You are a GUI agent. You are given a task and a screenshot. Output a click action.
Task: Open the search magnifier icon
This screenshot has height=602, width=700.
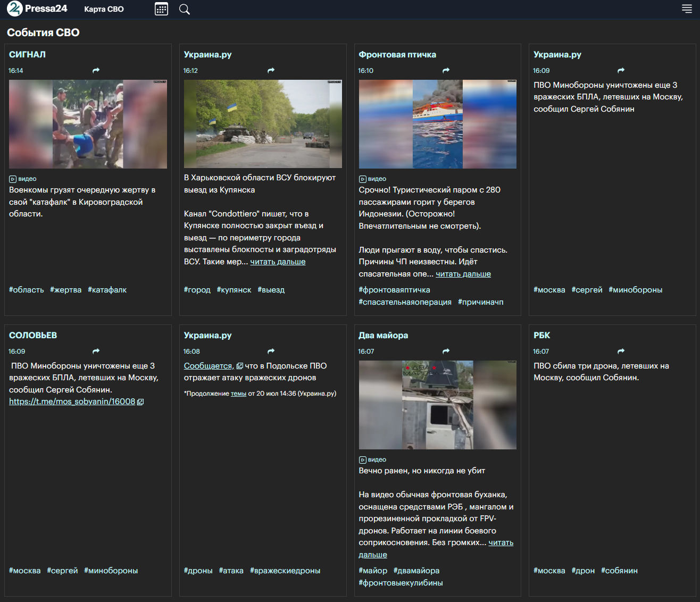185,9
